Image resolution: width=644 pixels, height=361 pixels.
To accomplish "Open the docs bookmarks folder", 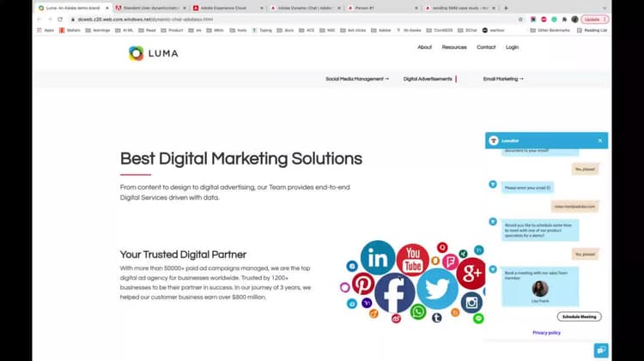I will point(285,30).
